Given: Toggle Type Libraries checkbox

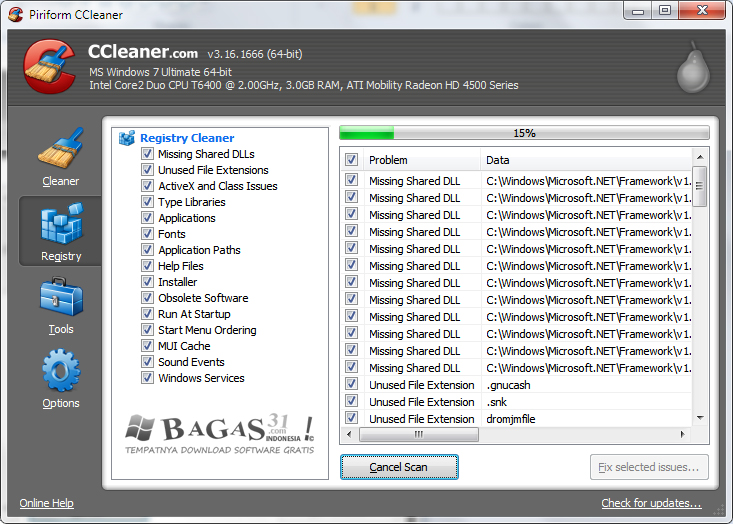Looking at the screenshot, I should click(147, 201).
